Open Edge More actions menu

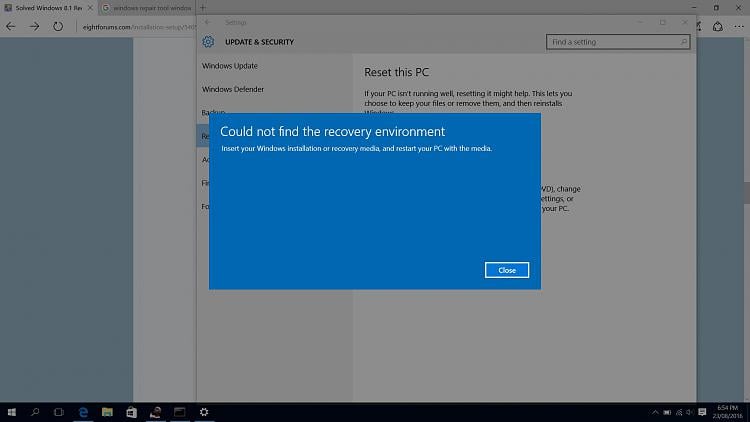coord(739,27)
